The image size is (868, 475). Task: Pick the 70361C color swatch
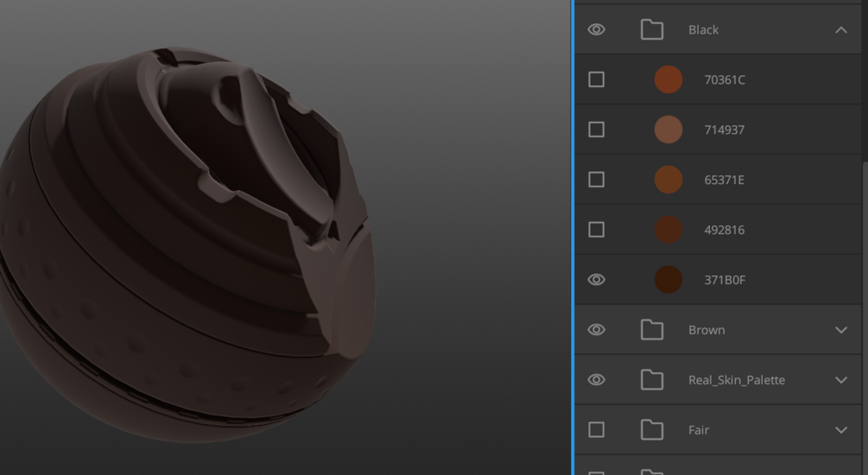tap(668, 79)
